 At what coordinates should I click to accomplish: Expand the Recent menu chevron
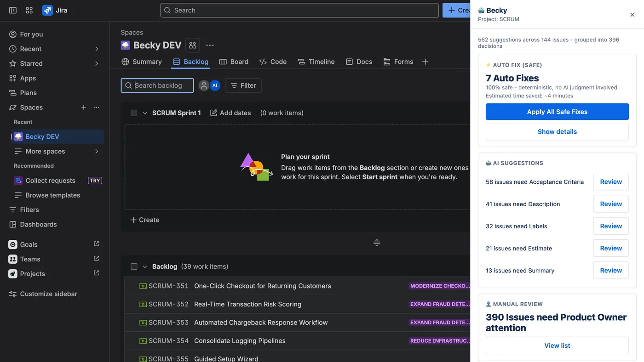pyautogui.click(x=97, y=49)
